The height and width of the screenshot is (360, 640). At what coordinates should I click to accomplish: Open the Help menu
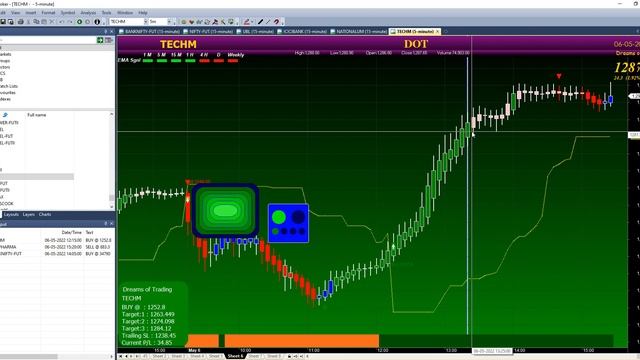coord(142,13)
